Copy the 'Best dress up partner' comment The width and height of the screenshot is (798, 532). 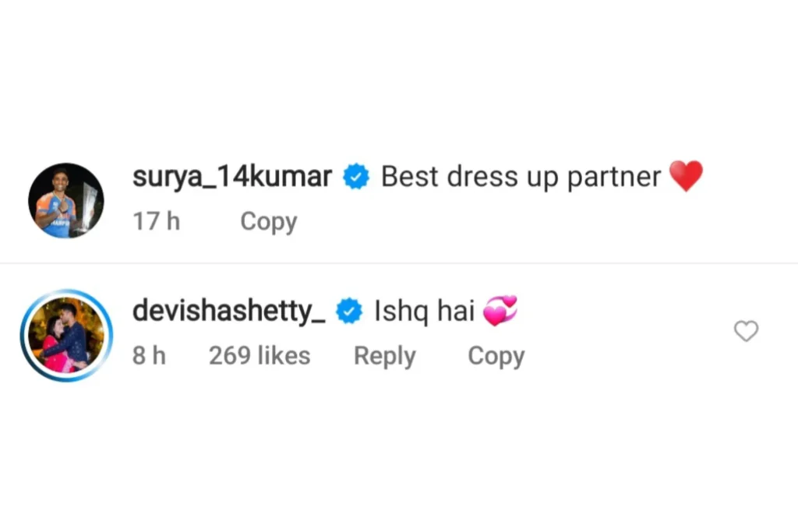point(269,222)
